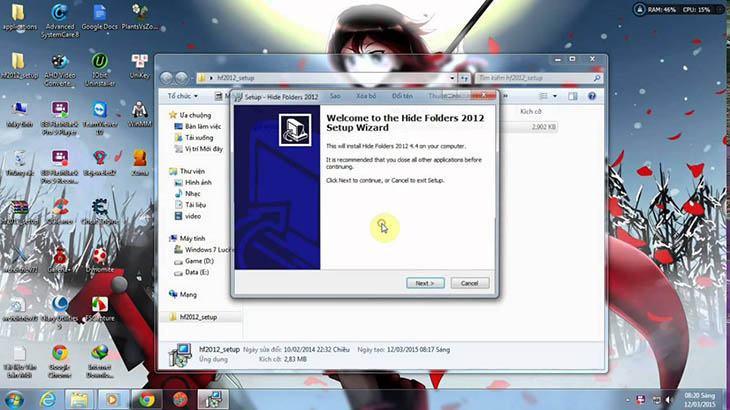Open Windows Media Player from the taskbar
The height and width of the screenshot is (410, 730).
(x=112, y=400)
